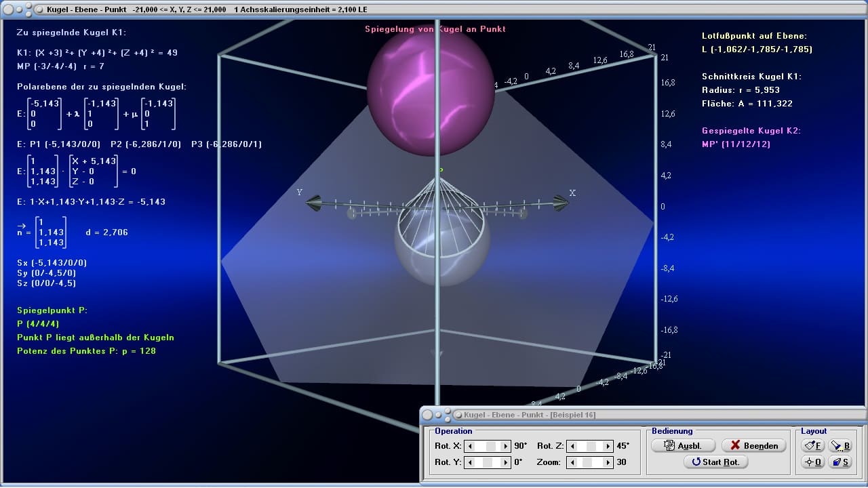Click the green mirror point P marker

[x=441, y=169]
